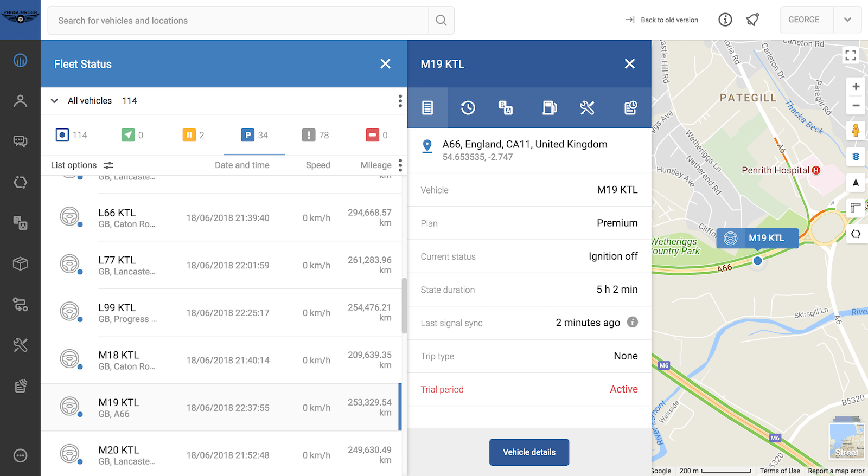Open the A-B routes icon in sidebar

[20, 223]
